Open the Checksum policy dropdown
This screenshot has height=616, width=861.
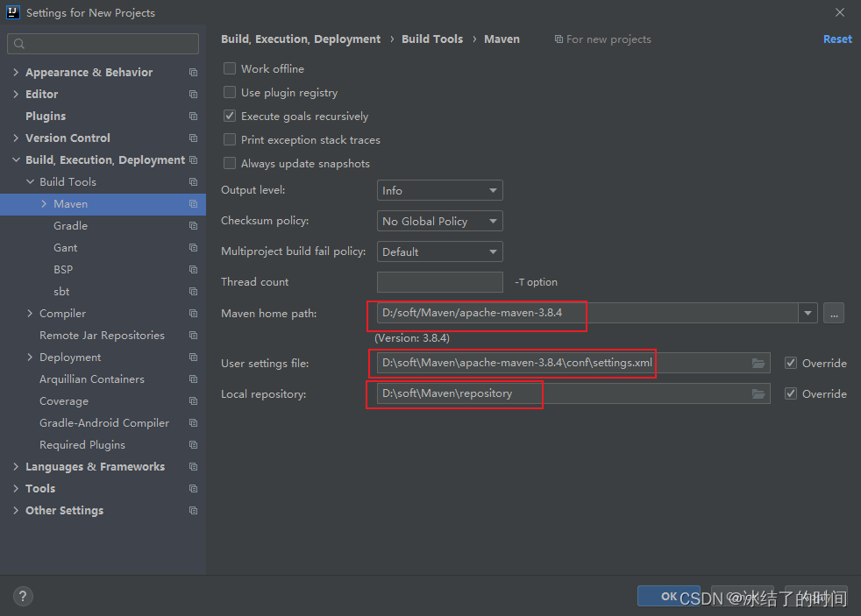[440, 221]
